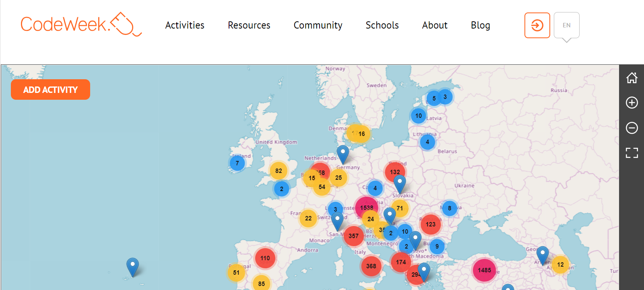
Task: Select the 82 cluster on United Kingdom
Action: 279,171
